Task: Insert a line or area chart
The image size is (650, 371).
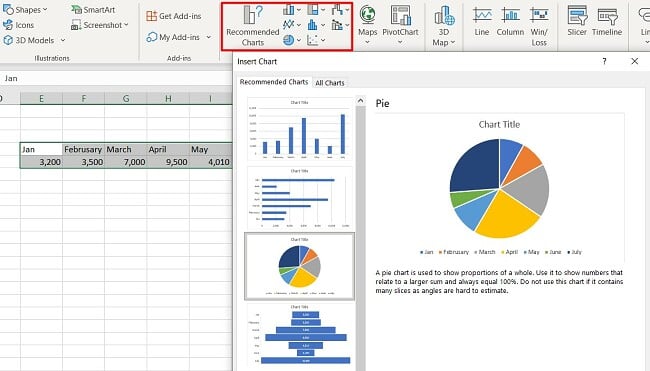Action: pos(289,25)
